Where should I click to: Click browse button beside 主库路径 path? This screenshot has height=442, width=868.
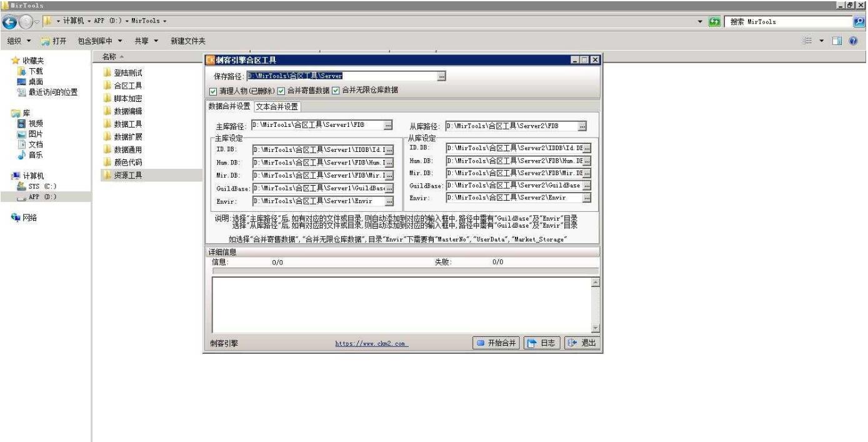click(x=388, y=126)
